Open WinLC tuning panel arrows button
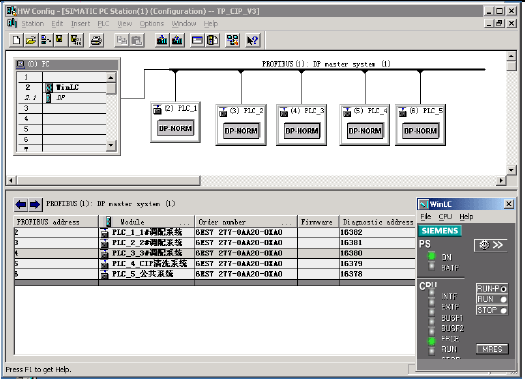The width and height of the screenshot is (525, 379). [x=491, y=245]
